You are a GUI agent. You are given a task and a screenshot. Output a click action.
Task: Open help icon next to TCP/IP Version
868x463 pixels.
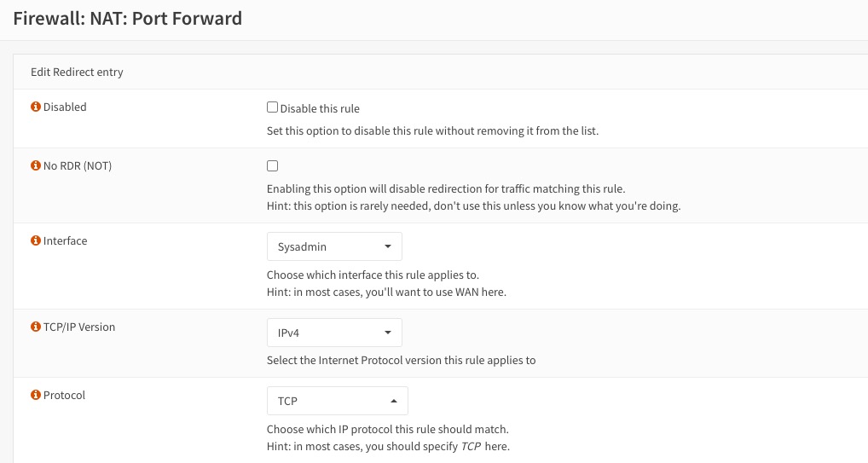click(x=36, y=327)
